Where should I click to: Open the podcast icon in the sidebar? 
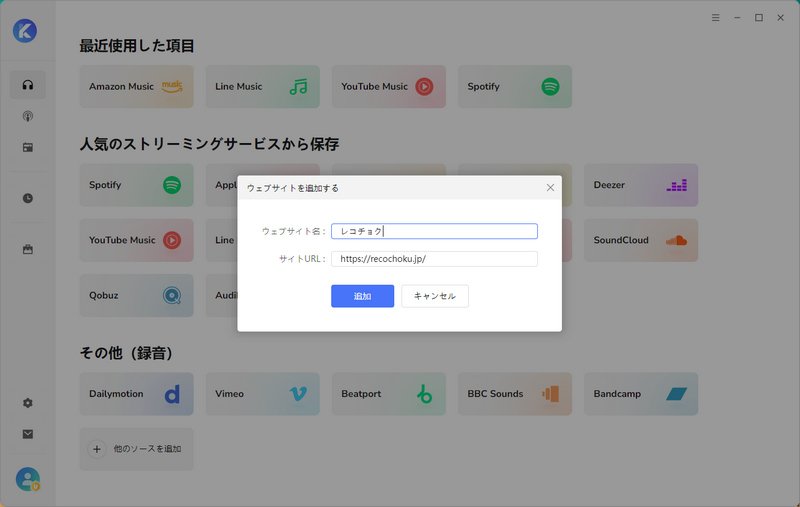point(28,116)
